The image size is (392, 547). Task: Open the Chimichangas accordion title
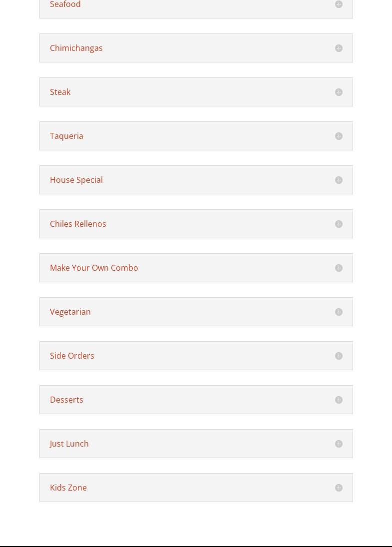click(76, 48)
